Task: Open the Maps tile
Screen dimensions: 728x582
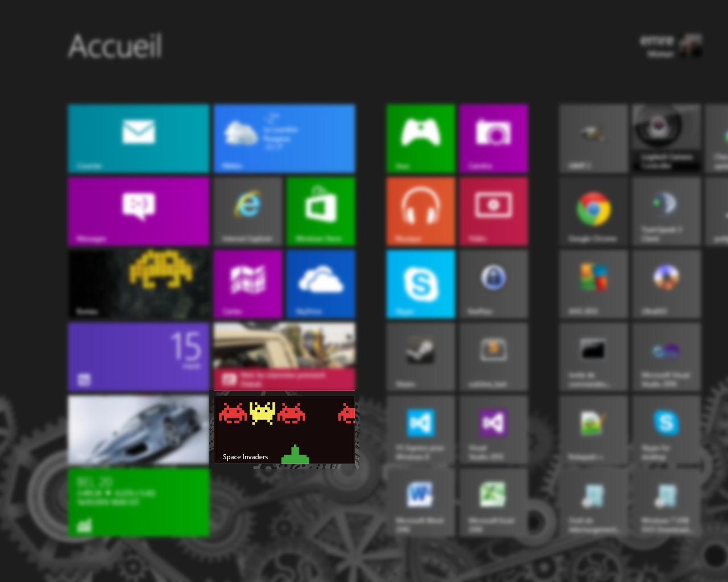Action: click(248, 284)
